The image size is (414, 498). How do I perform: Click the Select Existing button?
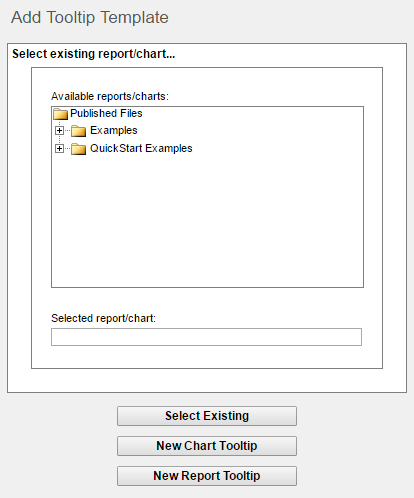click(207, 416)
